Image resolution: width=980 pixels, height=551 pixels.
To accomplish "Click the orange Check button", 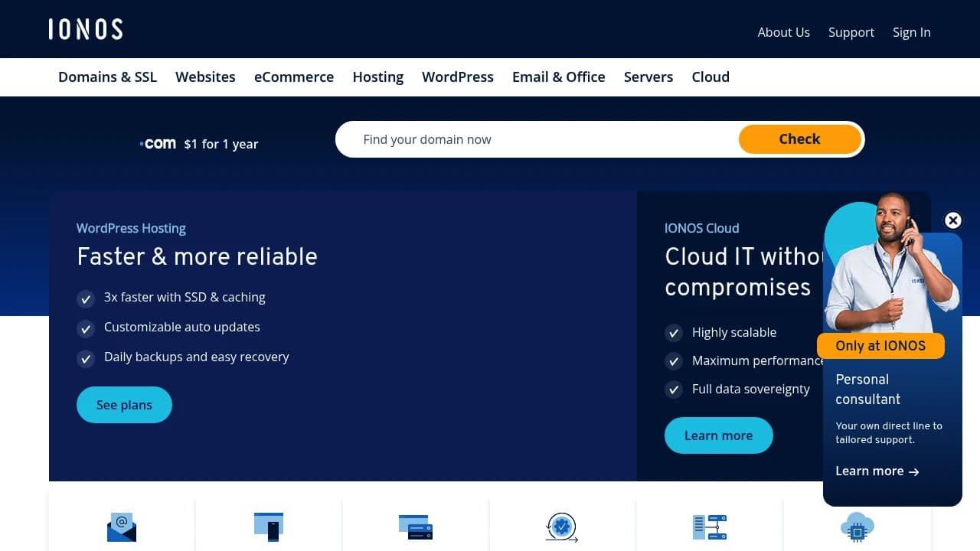I will 800,139.
